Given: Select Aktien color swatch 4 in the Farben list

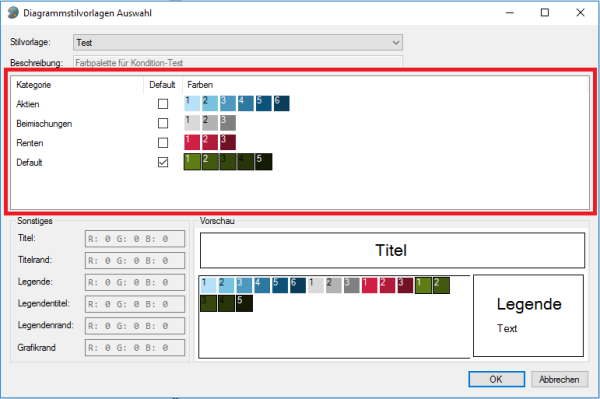Looking at the screenshot, I should (x=246, y=103).
